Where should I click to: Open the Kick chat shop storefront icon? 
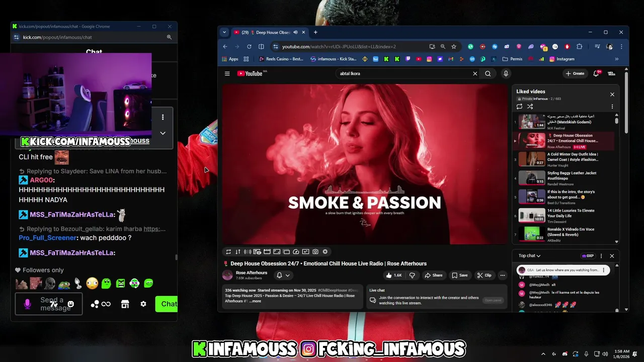tap(125, 304)
